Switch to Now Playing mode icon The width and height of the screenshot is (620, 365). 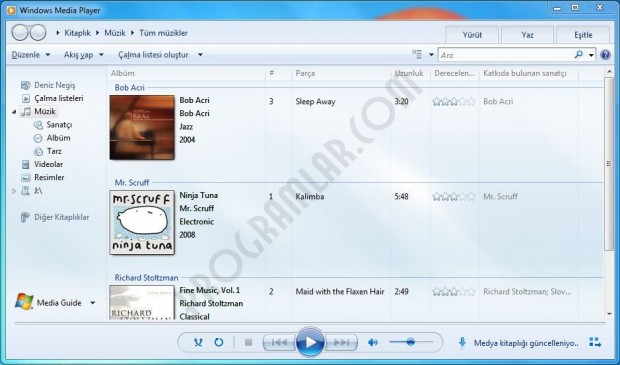595,342
